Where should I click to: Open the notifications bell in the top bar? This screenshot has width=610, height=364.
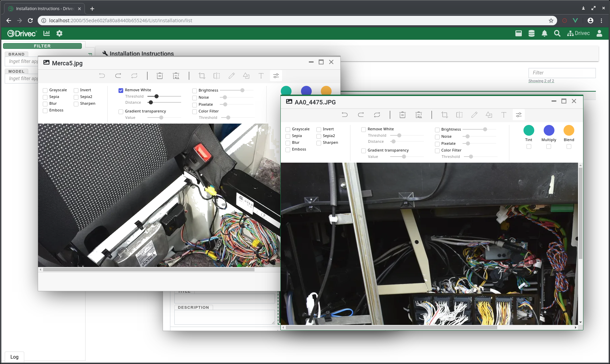pos(544,33)
